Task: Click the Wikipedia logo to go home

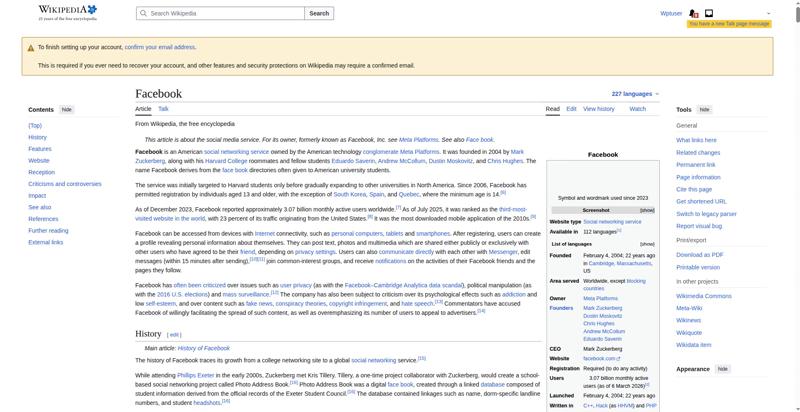Action: point(67,12)
